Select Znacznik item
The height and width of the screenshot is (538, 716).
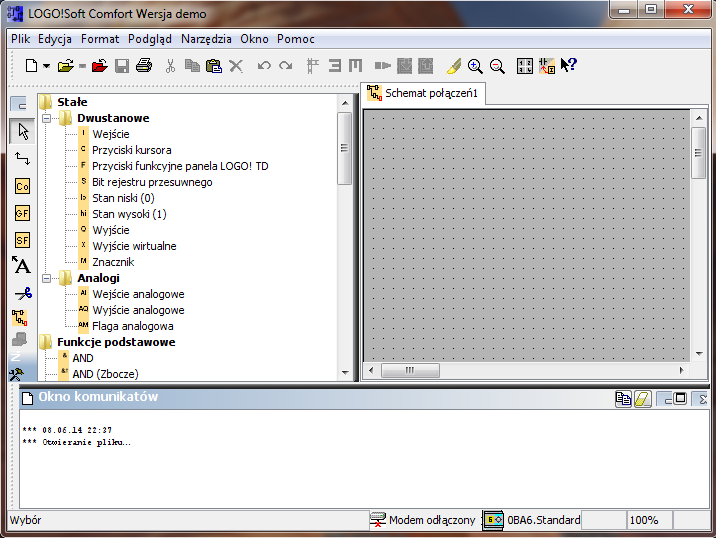113,262
